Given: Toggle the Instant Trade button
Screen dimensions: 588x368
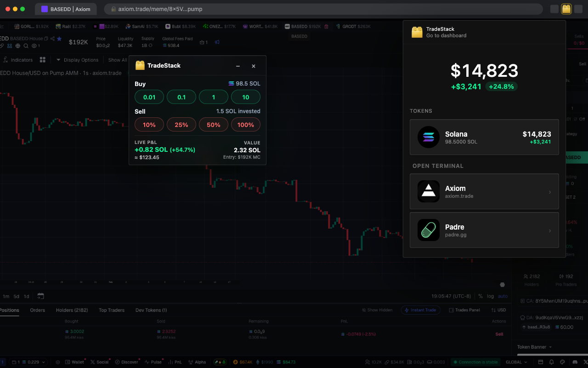Looking at the screenshot, I should click(420, 310).
